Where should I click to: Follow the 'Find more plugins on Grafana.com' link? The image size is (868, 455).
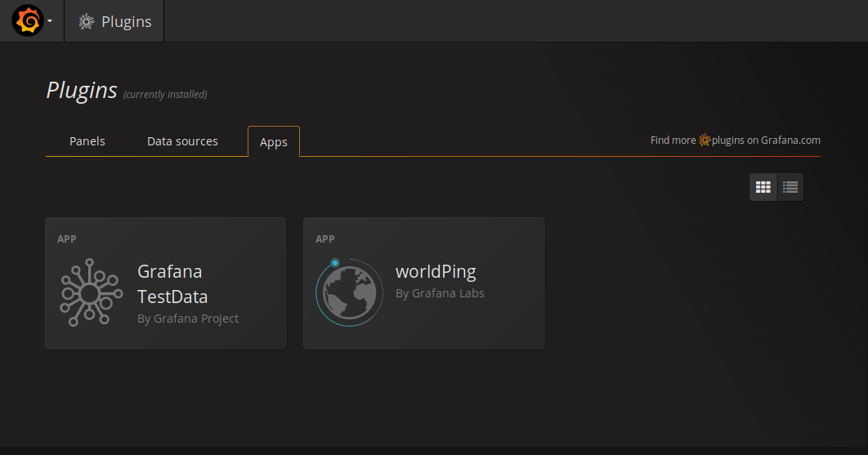[735, 140]
